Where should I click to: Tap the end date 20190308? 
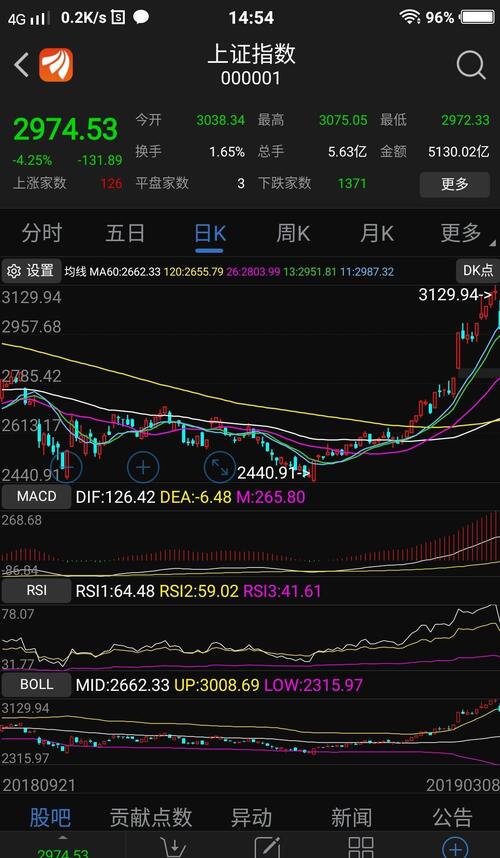click(463, 785)
